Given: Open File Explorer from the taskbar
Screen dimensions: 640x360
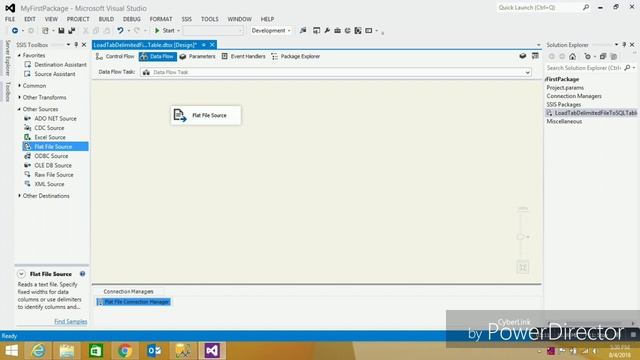Looking at the screenshot, I should (x=67, y=351).
